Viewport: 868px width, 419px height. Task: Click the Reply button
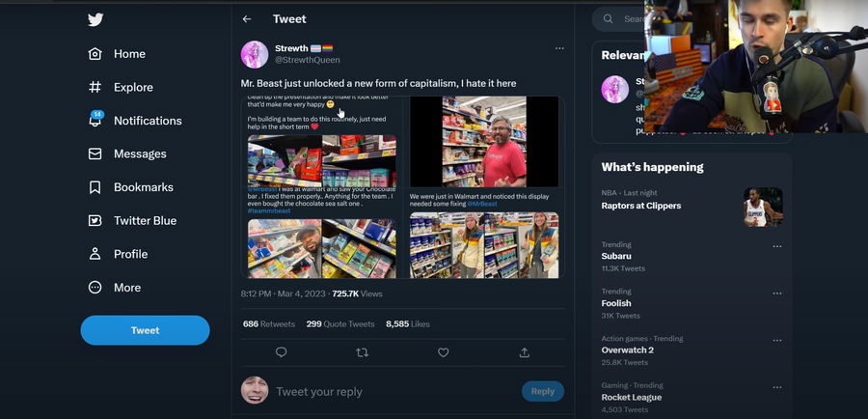click(542, 391)
